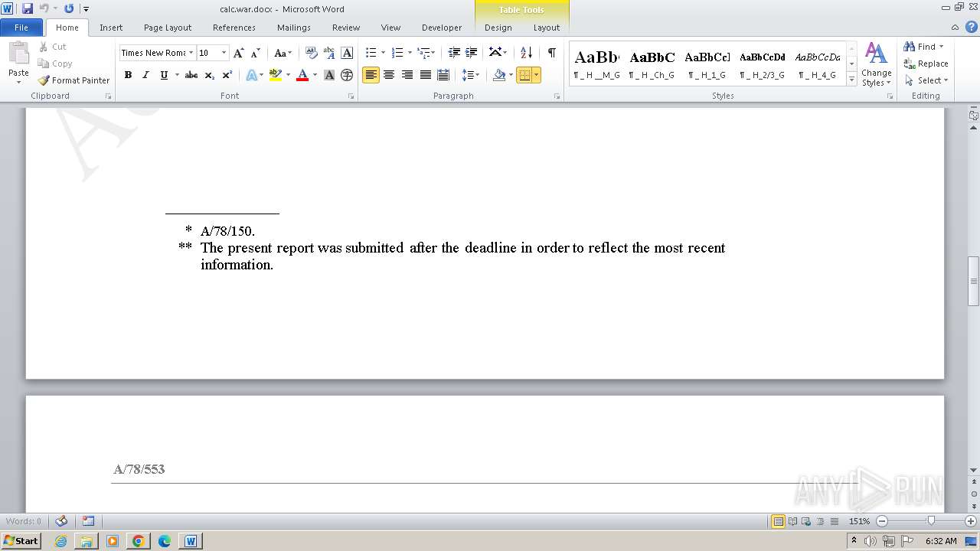
Task: Move the zoom slider handle
Action: click(x=930, y=521)
